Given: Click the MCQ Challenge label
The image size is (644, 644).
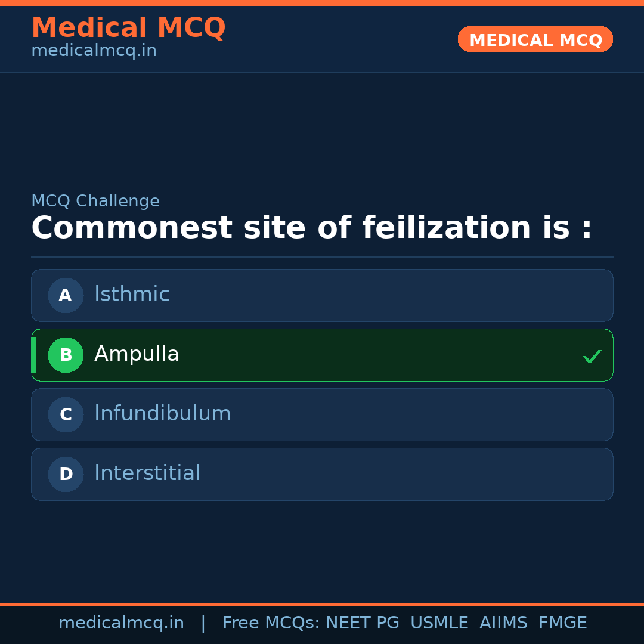Looking at the screenshot, I should pos(95,201).
